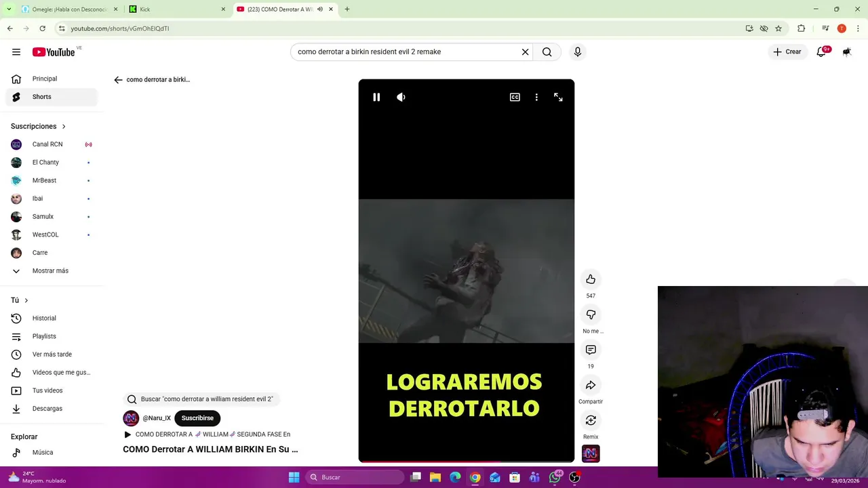
Task: Click the browser address bar URL
Action: [120, 28]
